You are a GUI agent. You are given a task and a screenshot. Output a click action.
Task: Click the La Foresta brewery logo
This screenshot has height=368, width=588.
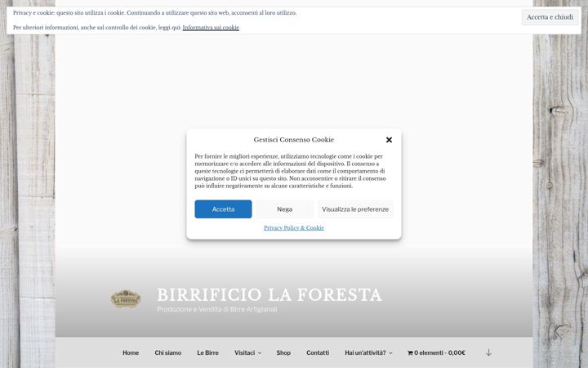[126, 299]
